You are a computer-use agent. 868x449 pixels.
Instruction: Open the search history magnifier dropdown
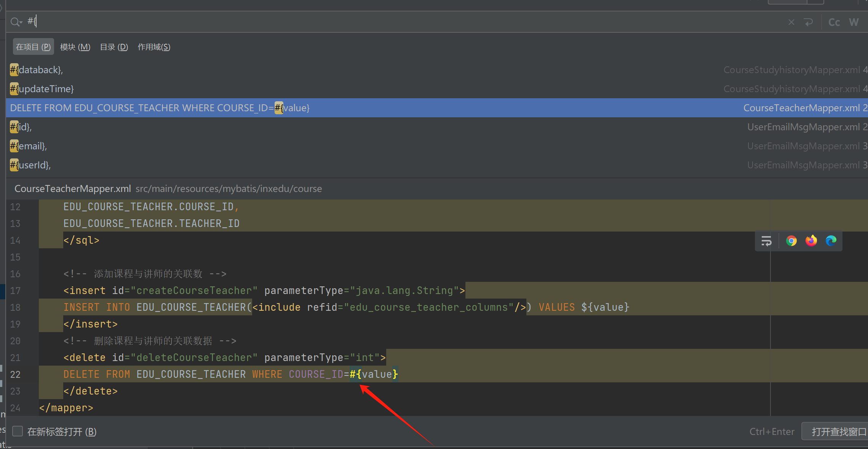[16, 22]
